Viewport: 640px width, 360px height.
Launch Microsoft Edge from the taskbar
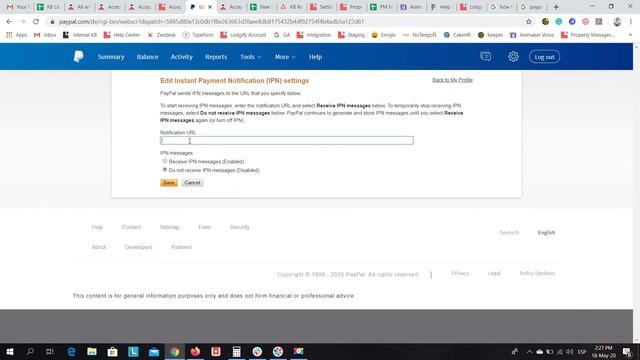[71, 351]
